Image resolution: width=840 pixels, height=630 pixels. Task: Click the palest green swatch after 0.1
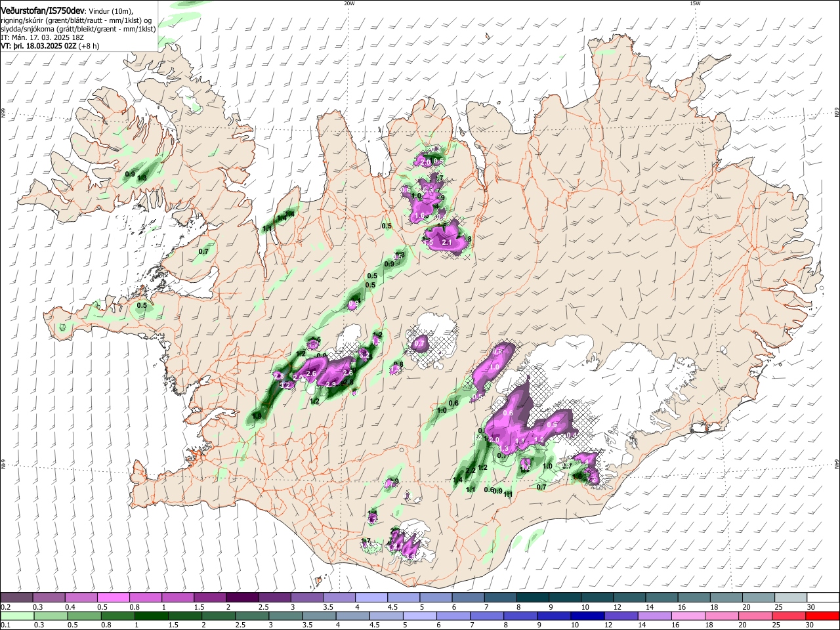tap(16, 616)
